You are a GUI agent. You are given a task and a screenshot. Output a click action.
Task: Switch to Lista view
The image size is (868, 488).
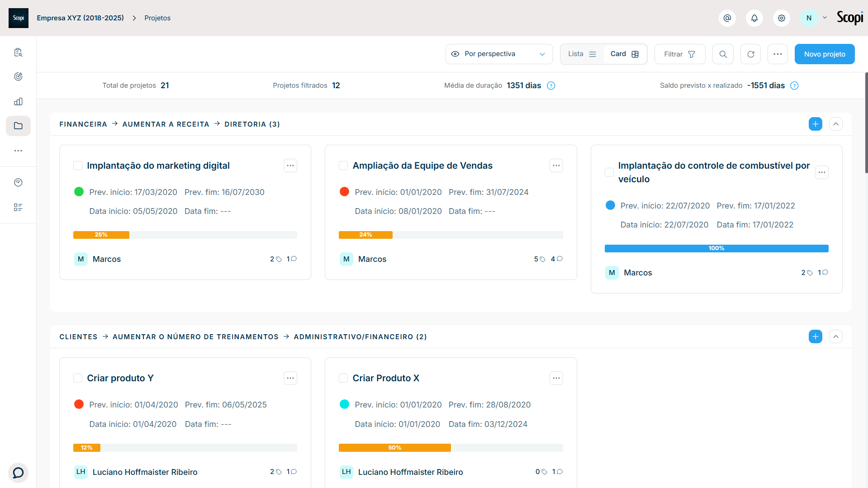click(x=582, y=54)
